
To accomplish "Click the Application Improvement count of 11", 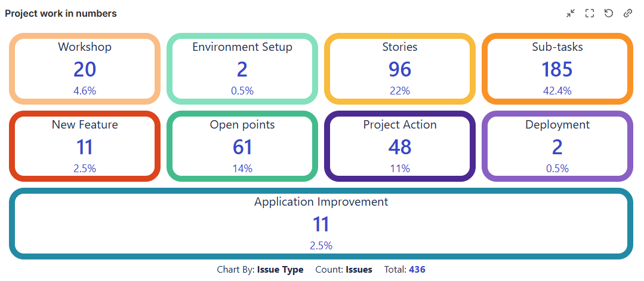I will point(321,225).
